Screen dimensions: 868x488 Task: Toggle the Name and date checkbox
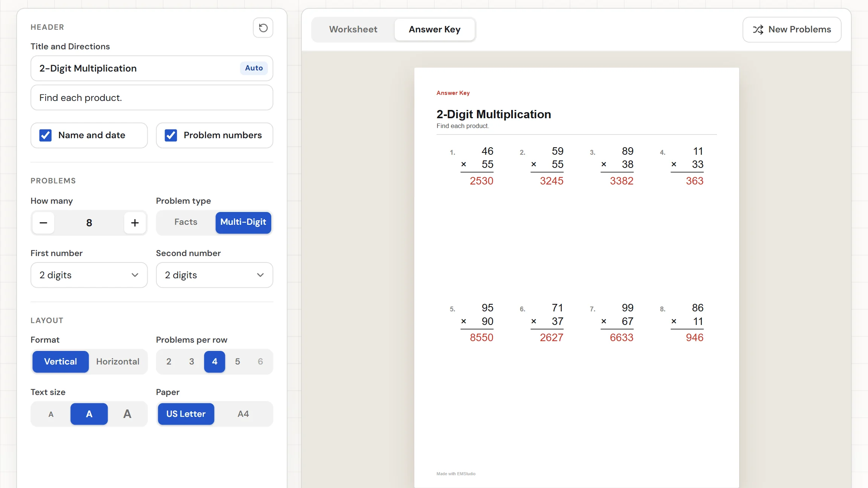point(46,135)
